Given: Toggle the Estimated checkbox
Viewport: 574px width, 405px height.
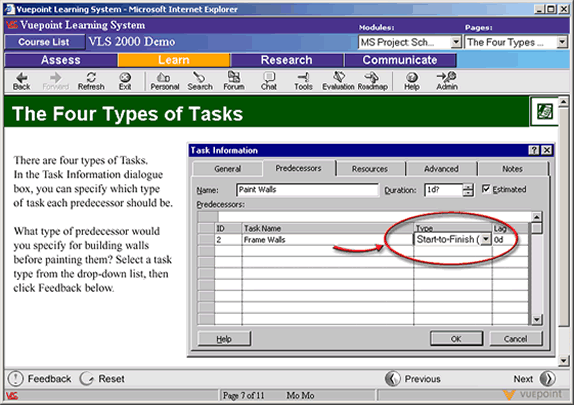Looking at the screenshot, I should [486, 189].
